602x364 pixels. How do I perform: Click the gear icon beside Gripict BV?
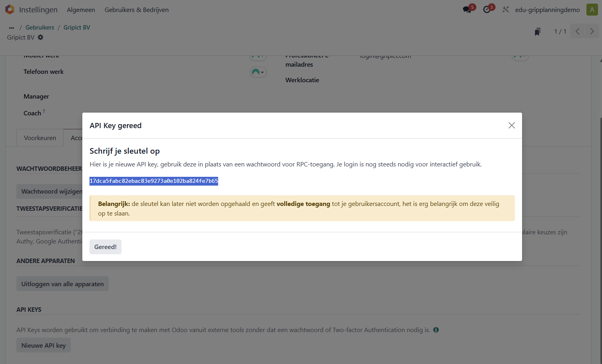click(40, 38)
